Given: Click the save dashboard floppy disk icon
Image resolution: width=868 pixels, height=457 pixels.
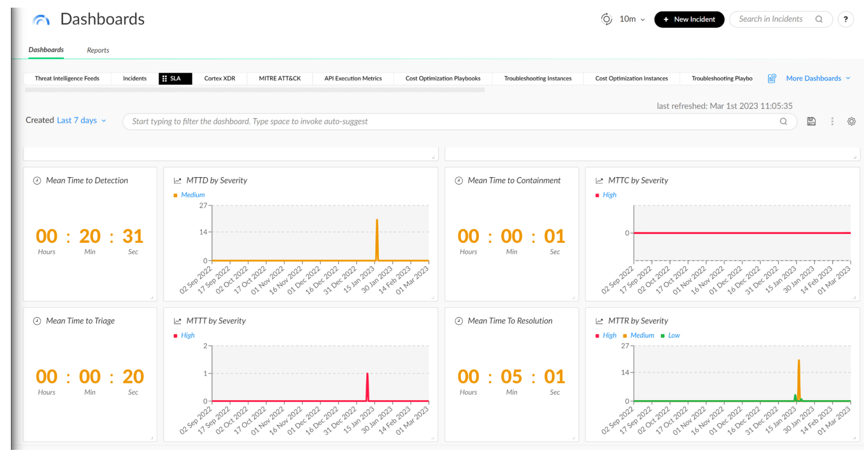Looking at the screenshot, I should (811, 121).
